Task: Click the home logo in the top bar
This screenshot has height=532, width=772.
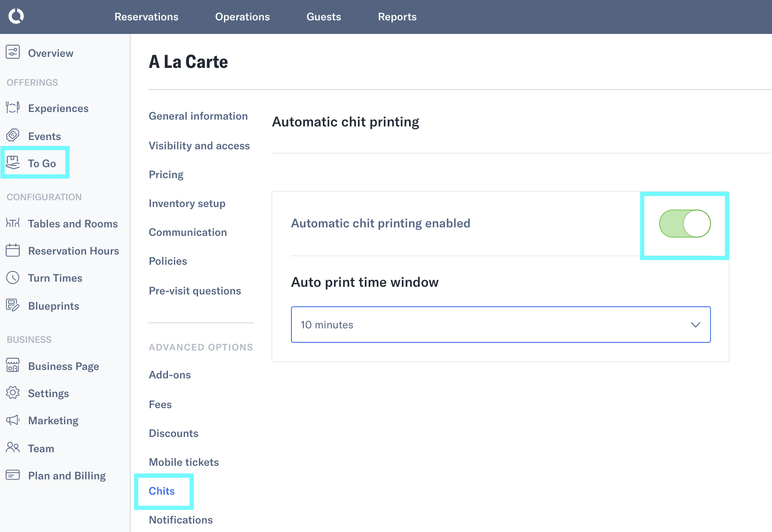Action: [16, 17]
